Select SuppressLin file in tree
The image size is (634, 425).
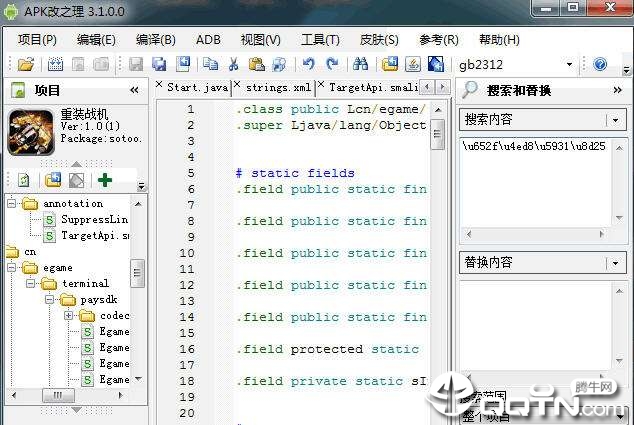coord(94,220)
